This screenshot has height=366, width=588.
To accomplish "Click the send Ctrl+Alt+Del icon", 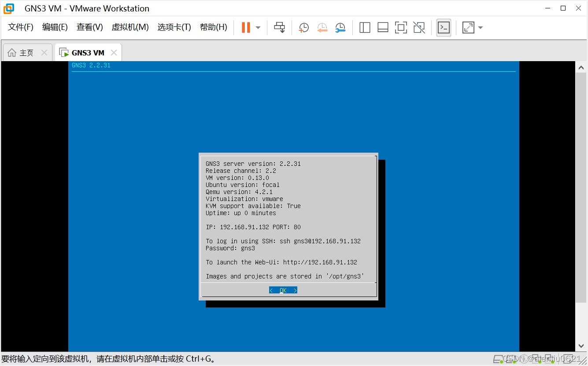I will pyautogui.click(x=280, y=27).
